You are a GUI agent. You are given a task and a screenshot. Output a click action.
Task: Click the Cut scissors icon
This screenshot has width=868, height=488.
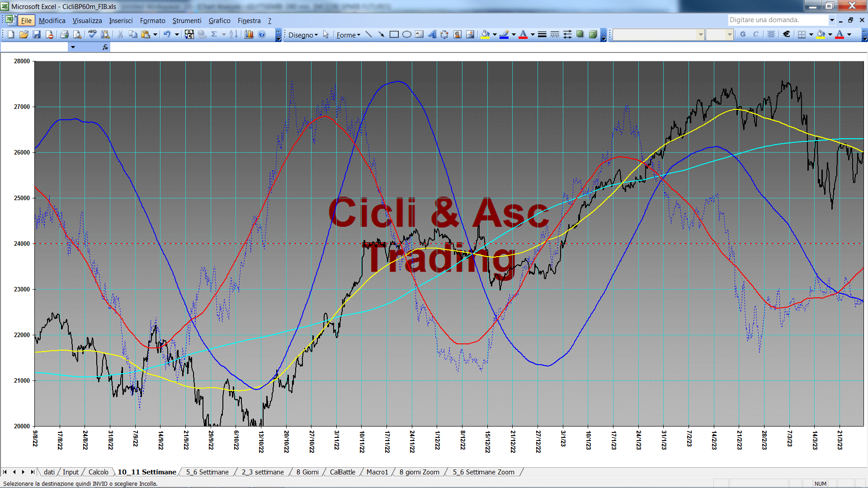pos(120,34)
